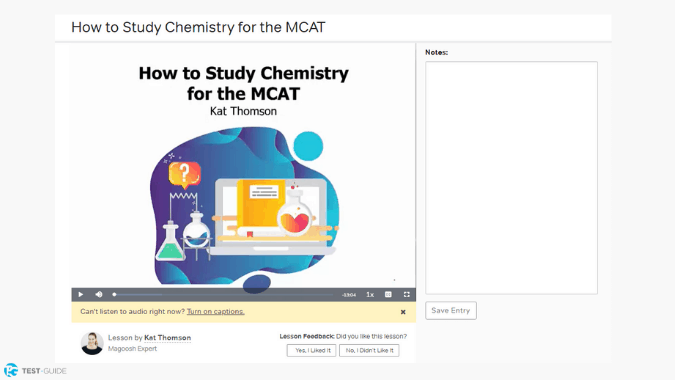Click Kat Thomson's avatar photo

coord(92,343)
